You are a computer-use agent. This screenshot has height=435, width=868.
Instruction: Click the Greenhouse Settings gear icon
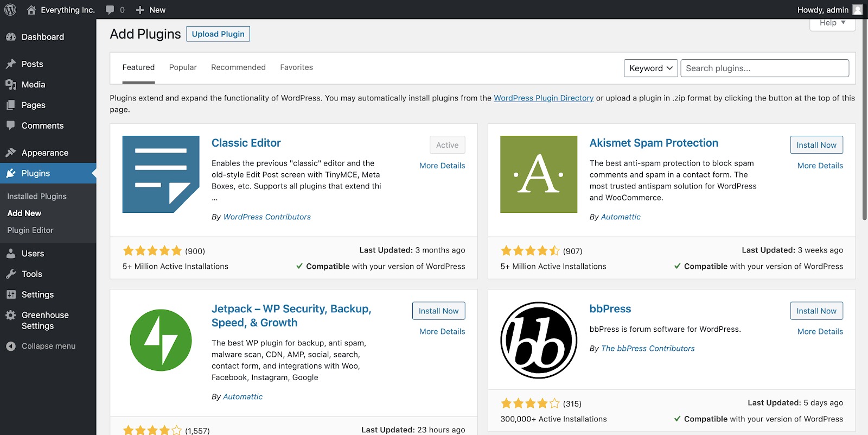coord(11,315)
